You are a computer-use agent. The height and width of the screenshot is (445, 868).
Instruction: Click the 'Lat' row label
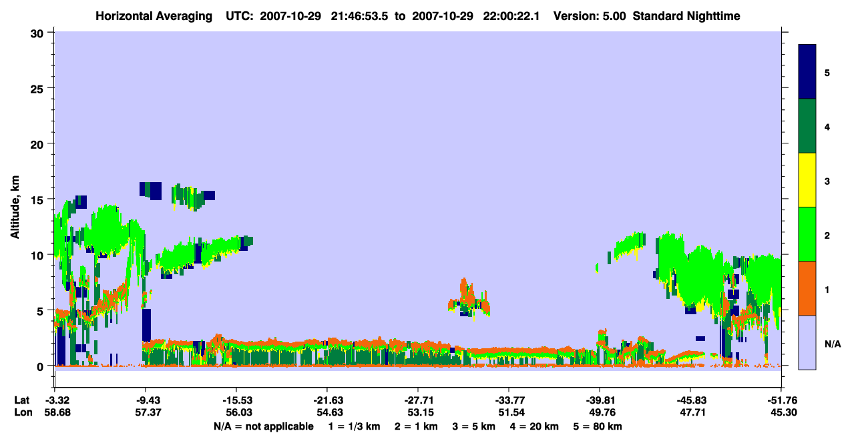(22, 400)
